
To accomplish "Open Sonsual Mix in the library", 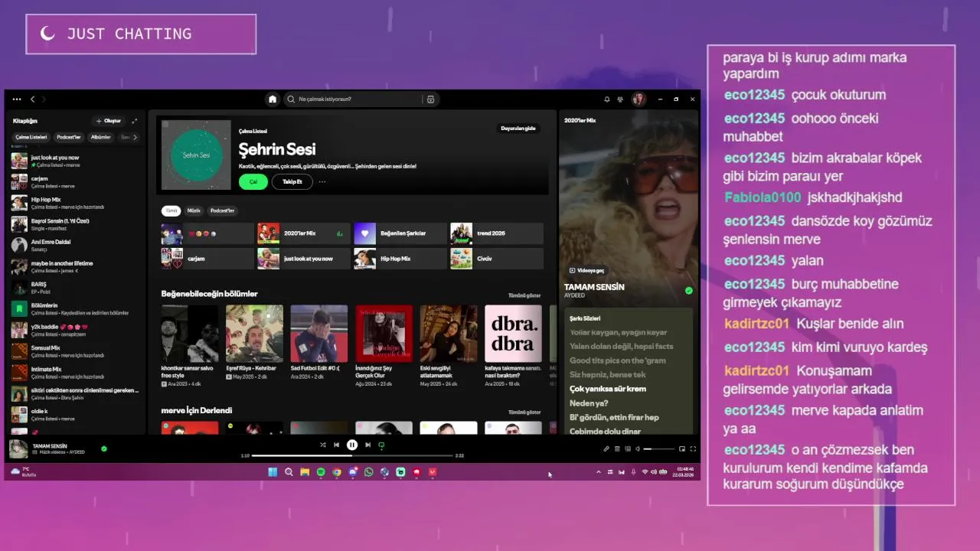I will [x=75, y=351].
